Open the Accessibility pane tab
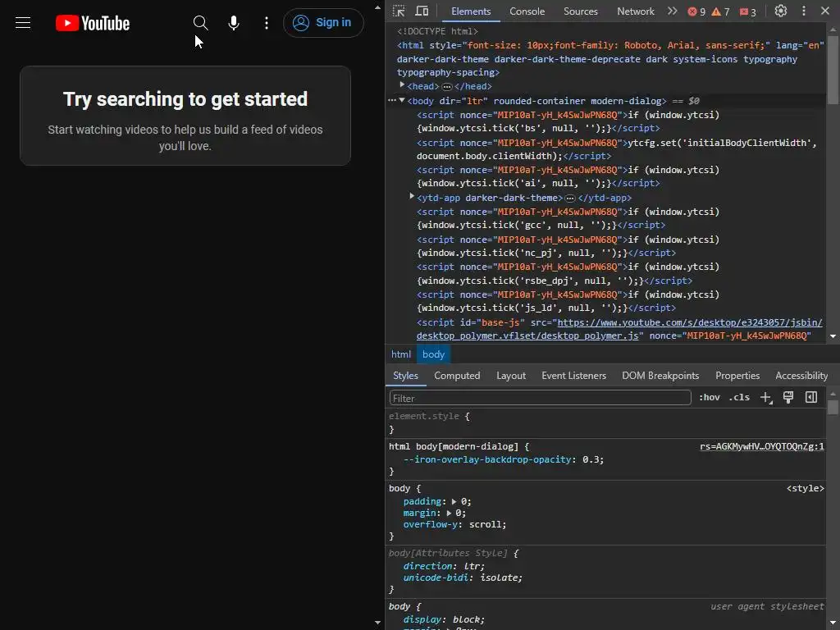The height and width of the screenshot is (630, 840). 801,376
